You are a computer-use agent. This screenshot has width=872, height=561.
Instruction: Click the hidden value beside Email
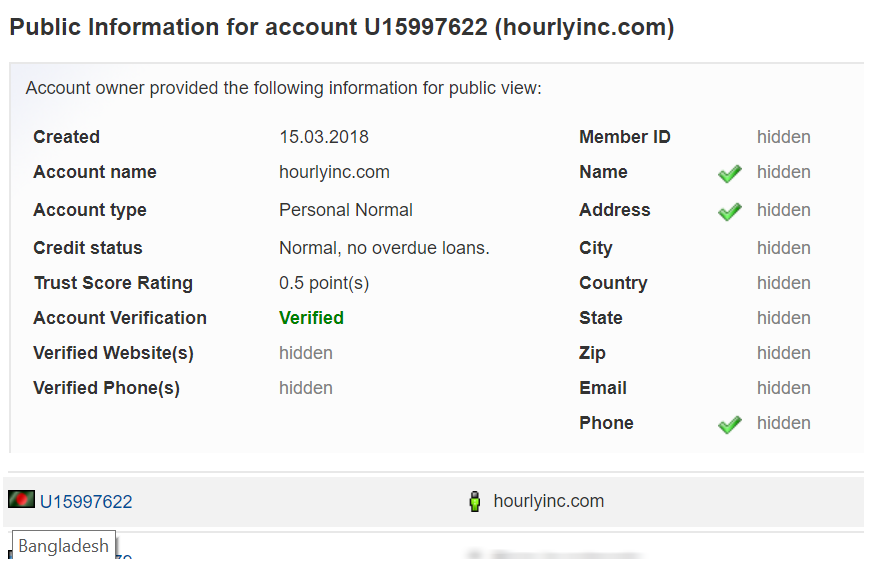coord(783,388)
